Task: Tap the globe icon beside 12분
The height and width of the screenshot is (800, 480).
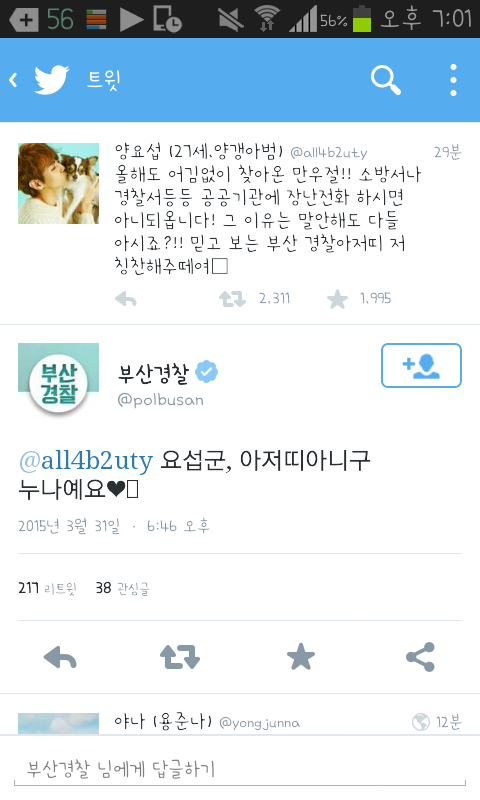Action: (421, 722)
